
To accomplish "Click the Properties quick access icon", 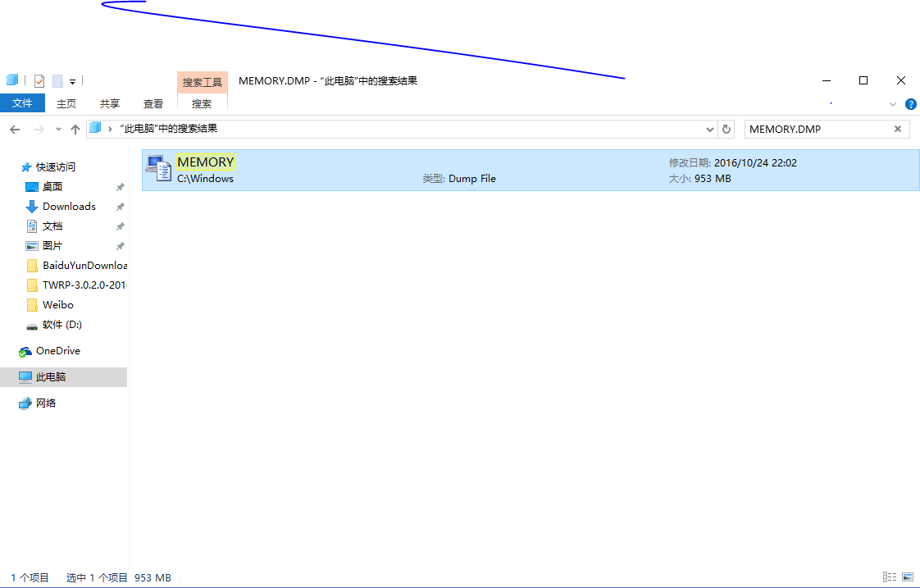I will click(39, 80).
